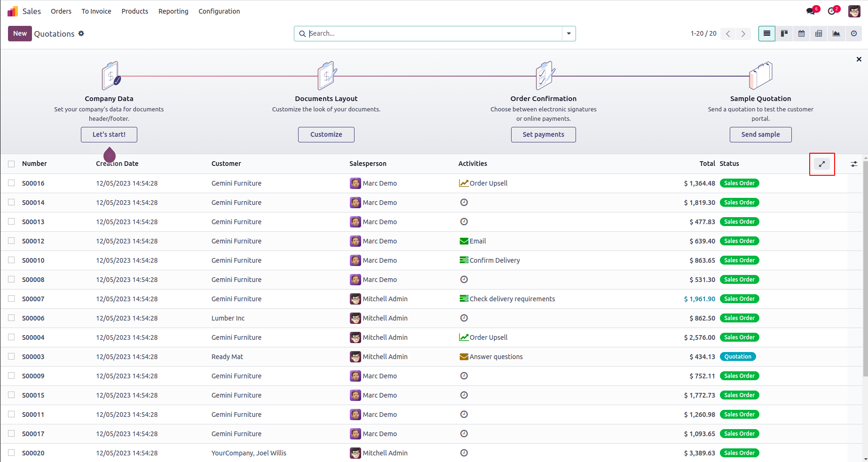
Task: Switch to Pivot table view
Action: pyautogui.click(x=819, y=33)
